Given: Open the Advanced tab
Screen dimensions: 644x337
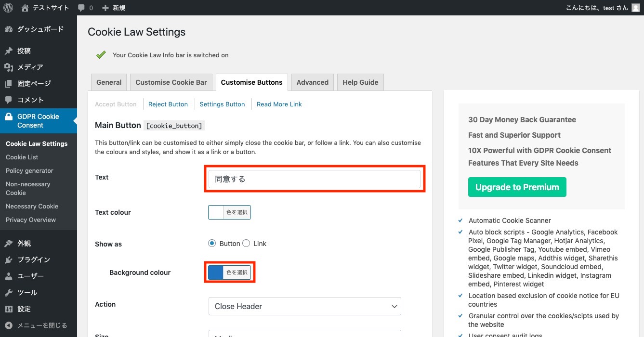Looking at the screenshot, I should tap(313, 82).
